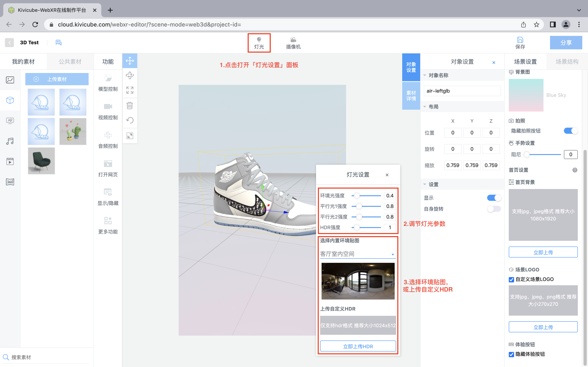Click the undo arrow tool icon
The width and height of the screenshot is (588, 367).
130,120
